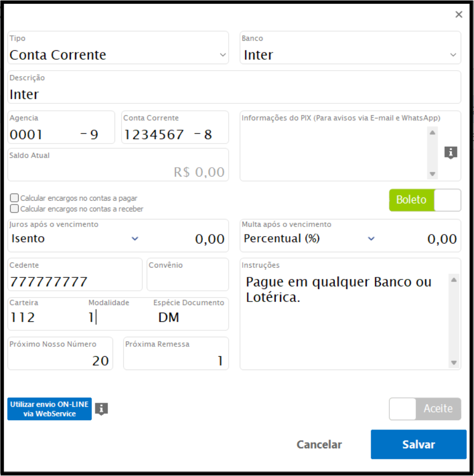Toggle the Aceite switch
The height and width of the screenshot is (476, 474).
(x=425, y=409)
